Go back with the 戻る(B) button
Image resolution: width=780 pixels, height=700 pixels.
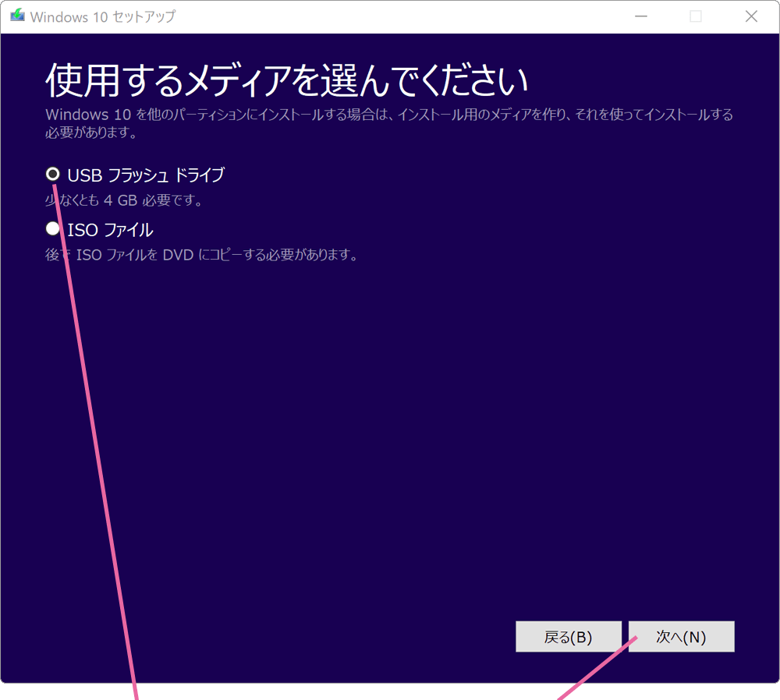(x=568, y=636)
